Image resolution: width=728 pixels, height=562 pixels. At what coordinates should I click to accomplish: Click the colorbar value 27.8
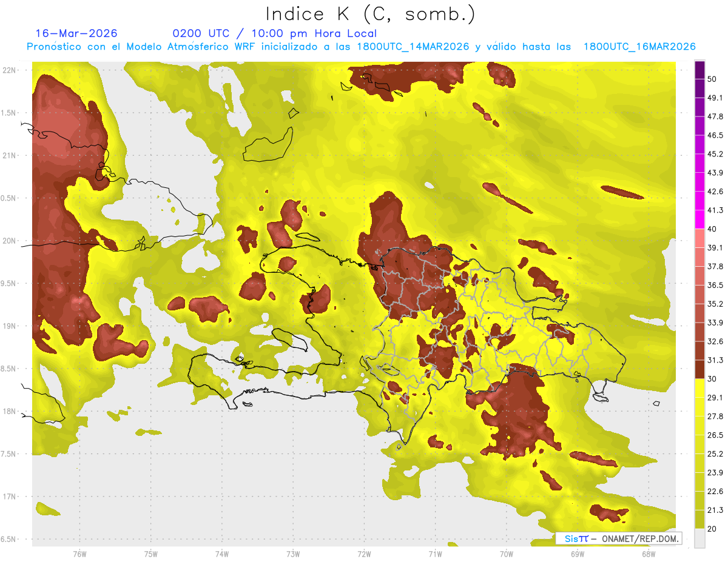click(x=715, y=416)
